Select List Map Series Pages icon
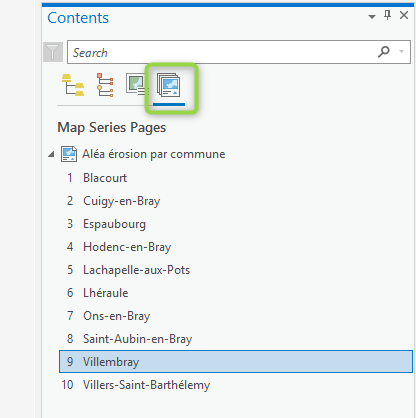Image resolution: width=416 pixels, height=418 pixels. pyautogui.click(x=169, y=86)
